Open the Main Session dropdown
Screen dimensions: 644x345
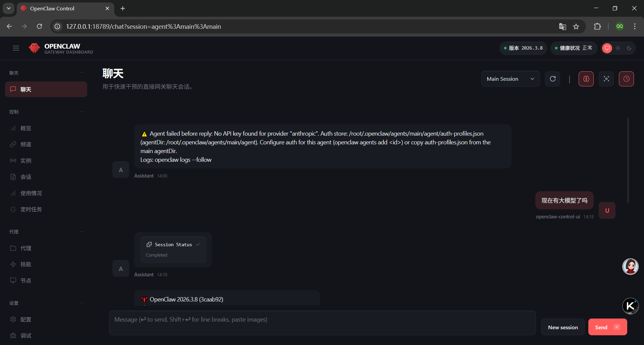(x=511, y=79)
